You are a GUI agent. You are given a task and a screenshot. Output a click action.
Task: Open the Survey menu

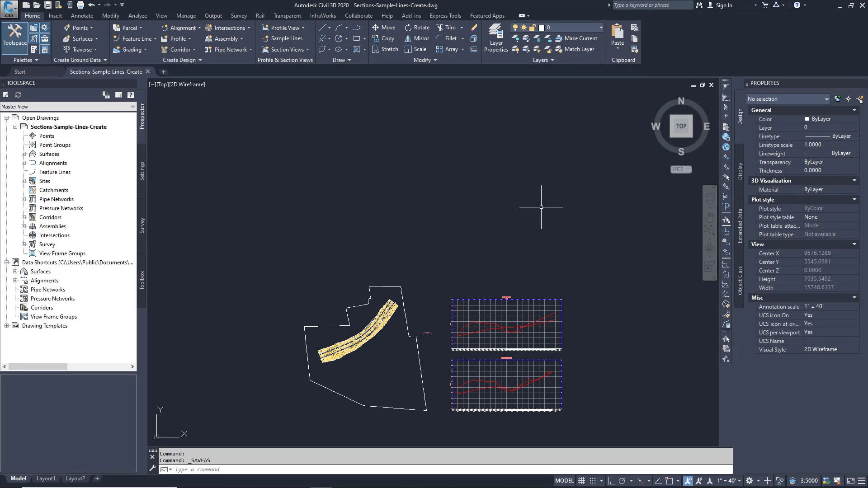(239, 15)
